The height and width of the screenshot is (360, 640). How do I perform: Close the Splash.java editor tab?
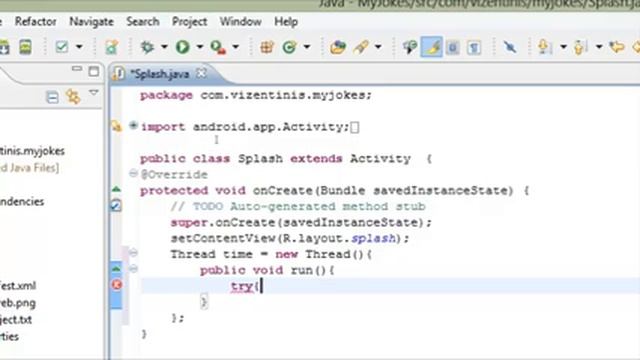click(x=202, y=73)
